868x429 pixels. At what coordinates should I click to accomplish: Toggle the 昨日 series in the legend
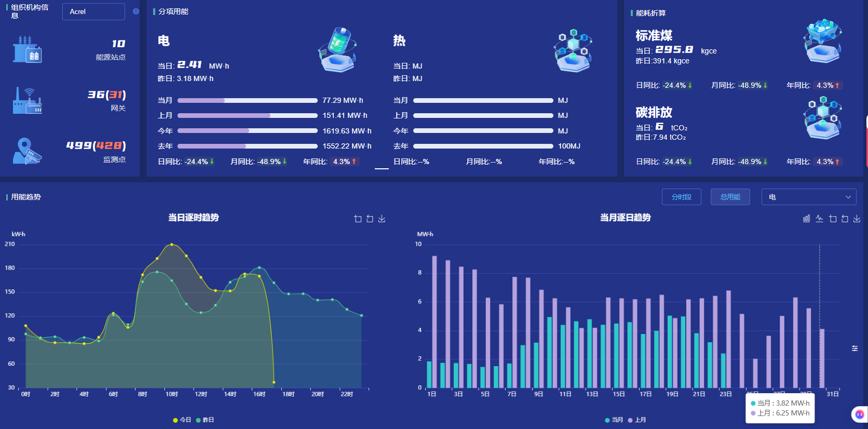point(205,420)
